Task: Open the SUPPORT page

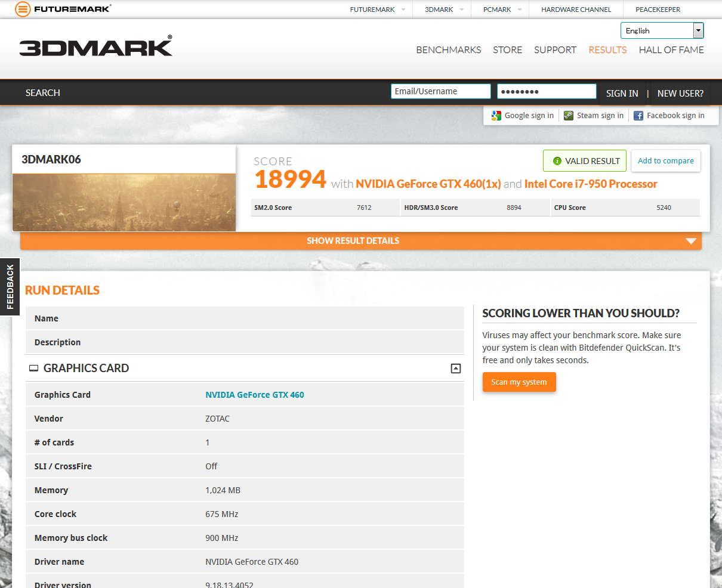Action: click(556, 50)
